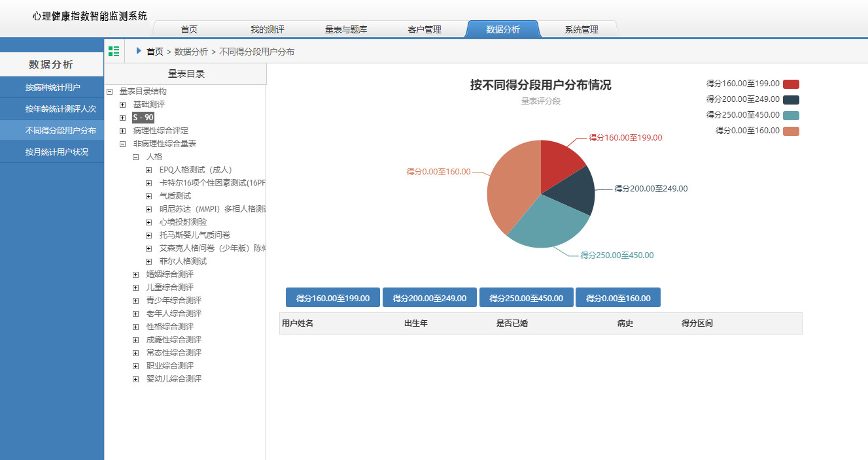Click the 首页 breadcrumb link

pos(155,52)
